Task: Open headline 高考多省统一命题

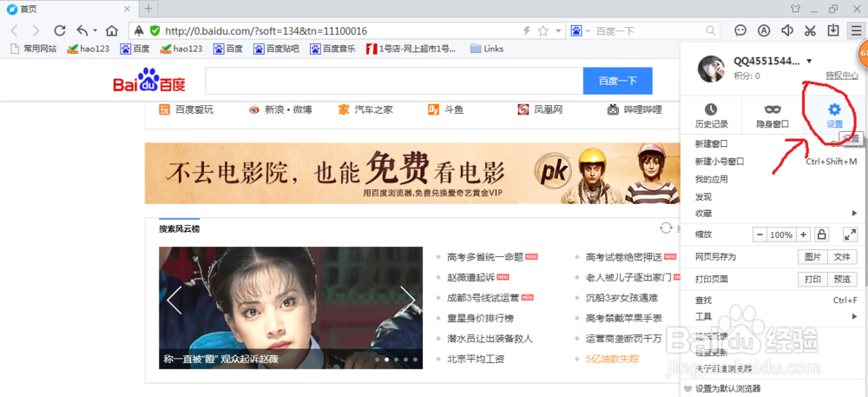Action: pyautogui.click(x=485, y=257)
